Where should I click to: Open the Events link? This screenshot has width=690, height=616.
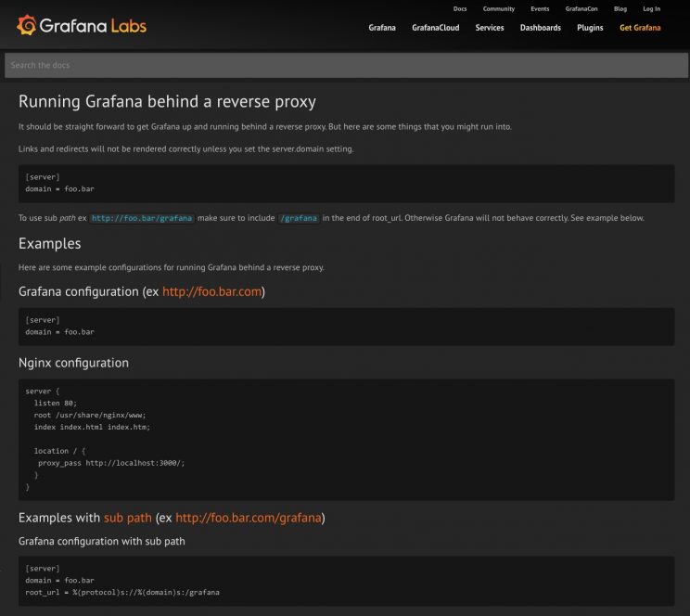[x=540, y=9]
